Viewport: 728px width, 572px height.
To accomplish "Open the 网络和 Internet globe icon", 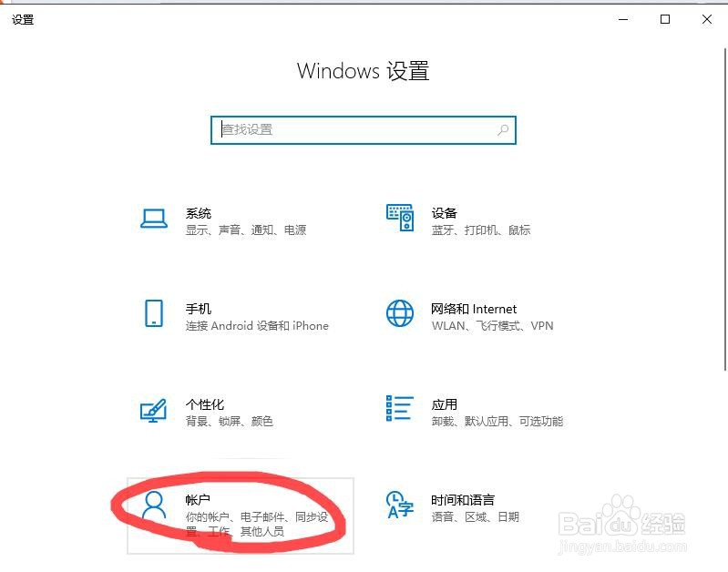I will 400,313.
